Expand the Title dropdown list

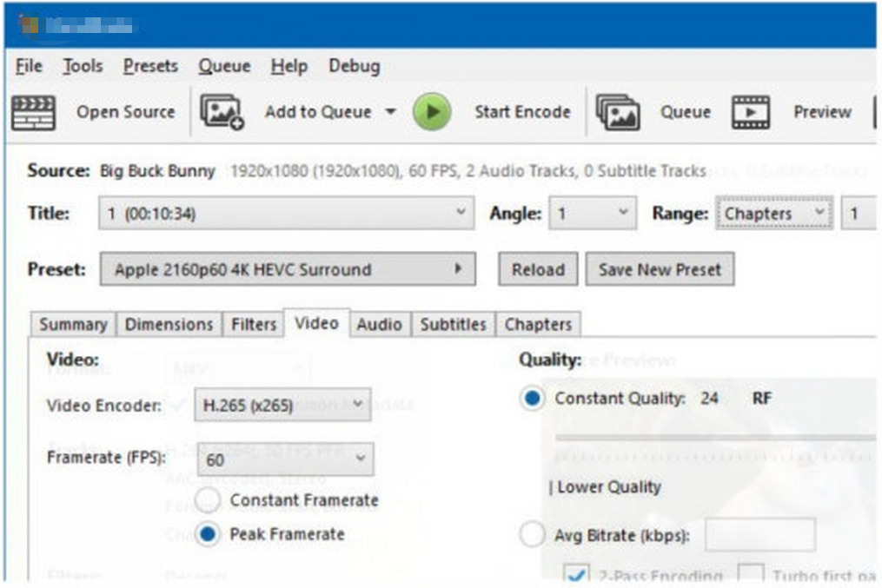point(286,214)
